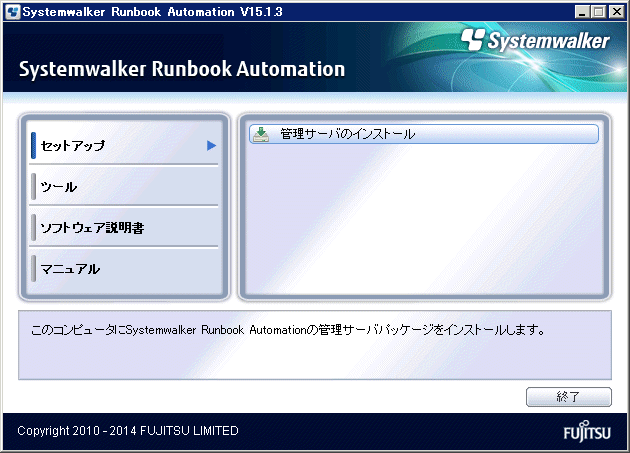Viewport: 630px width, 453px height.
Task: Close the Systemwalker installer window
Action: pos(617,12)
